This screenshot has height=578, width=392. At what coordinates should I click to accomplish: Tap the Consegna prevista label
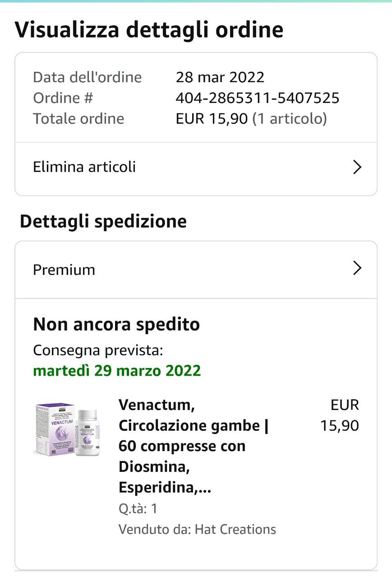tap(98, 350)
